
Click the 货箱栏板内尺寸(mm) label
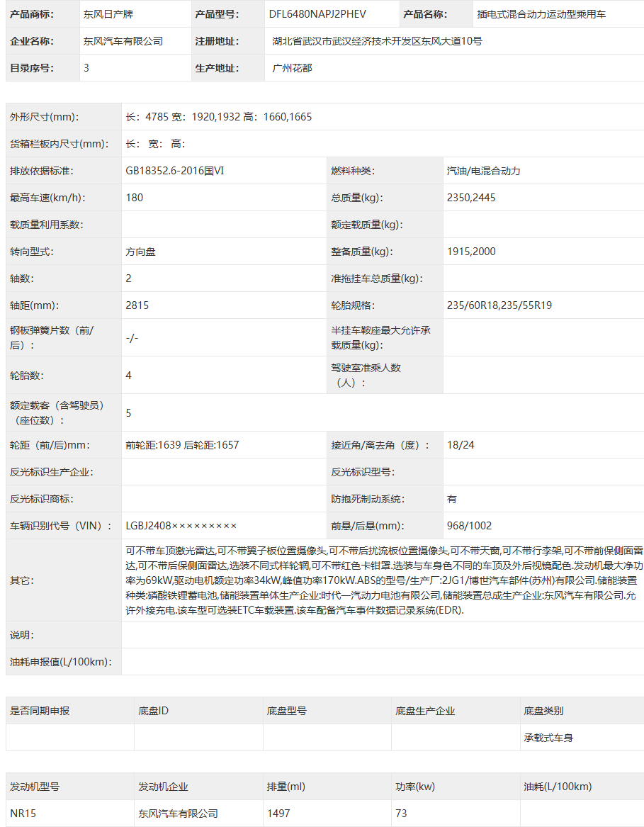coord(59,144)
